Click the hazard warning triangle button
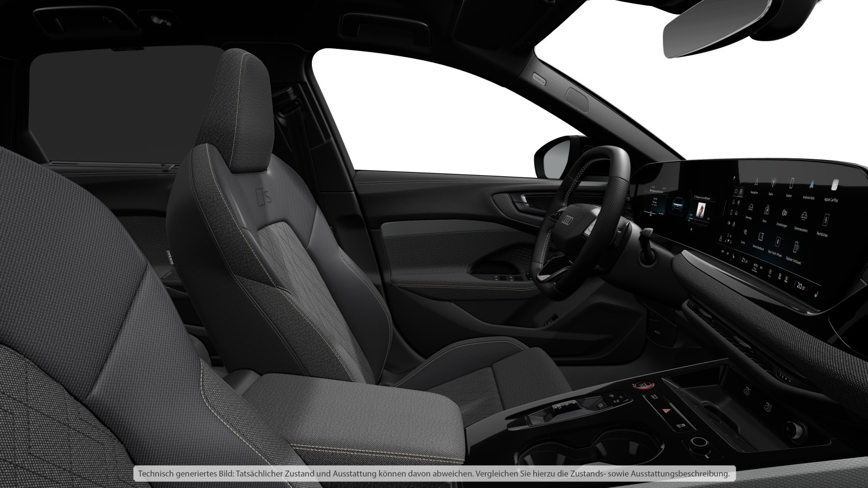This screenshot has height=488, width=868. pos(667,411)
